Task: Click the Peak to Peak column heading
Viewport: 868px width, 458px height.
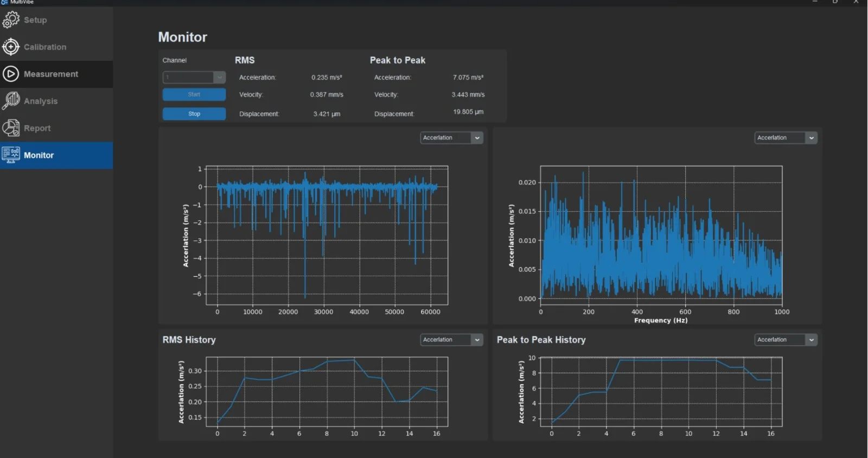Action: pyautogui.click(x=398, y=60)
